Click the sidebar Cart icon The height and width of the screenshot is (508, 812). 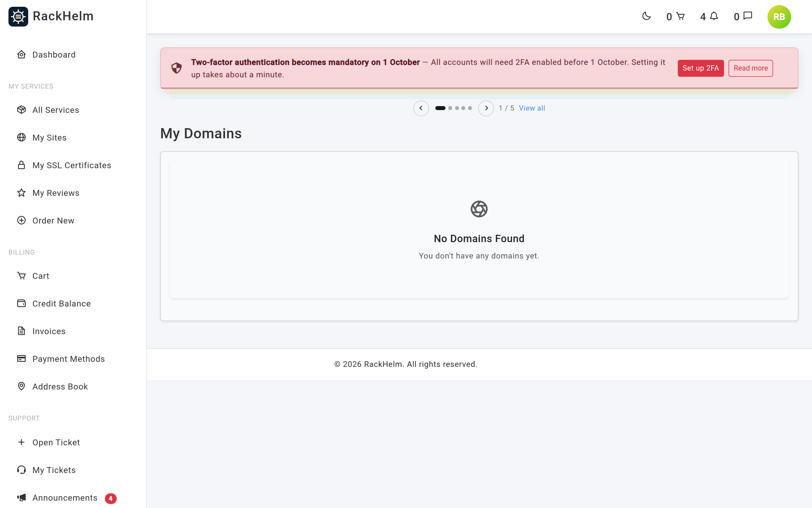[x=21, y=276]
